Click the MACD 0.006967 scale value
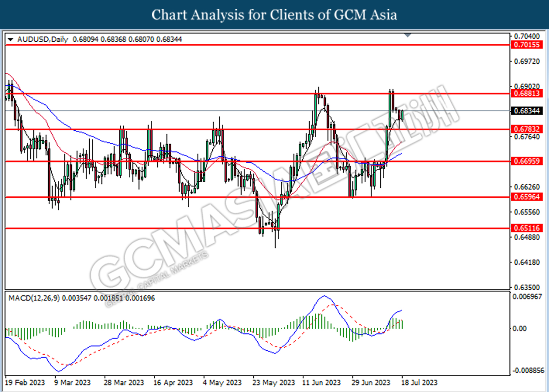 tap(527, 297)
